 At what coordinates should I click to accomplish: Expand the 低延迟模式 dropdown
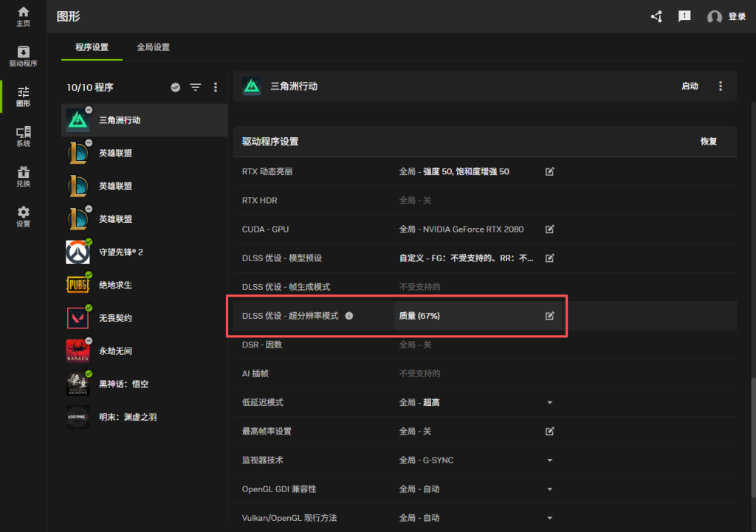pyautogui.click(x=549, y=403)
